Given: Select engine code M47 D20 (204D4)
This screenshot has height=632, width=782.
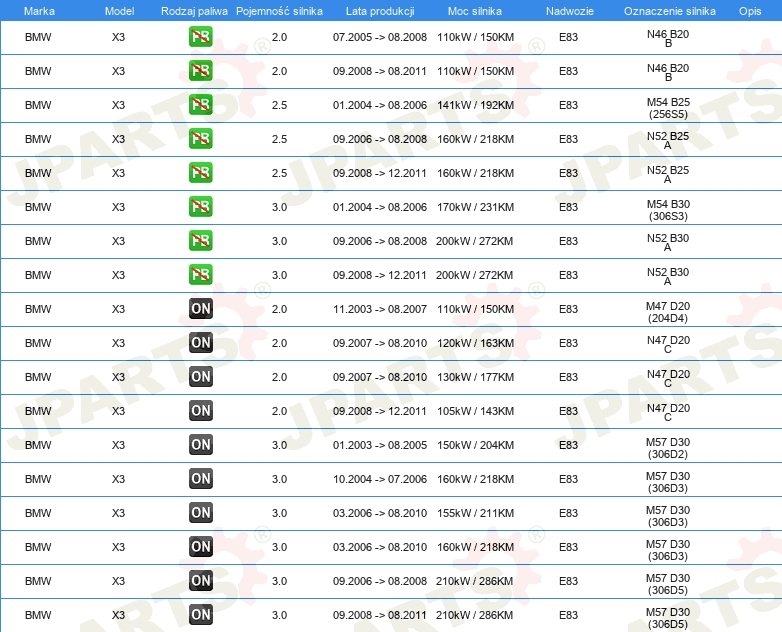Looking at the screenshot, I should click(668, 312).
